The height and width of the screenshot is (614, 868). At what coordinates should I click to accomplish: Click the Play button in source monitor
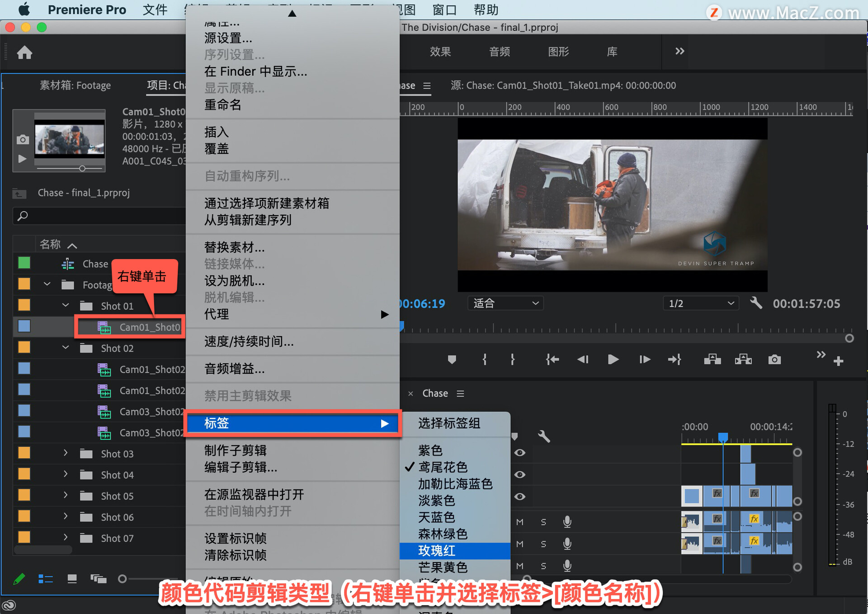(x=613, y=360)
